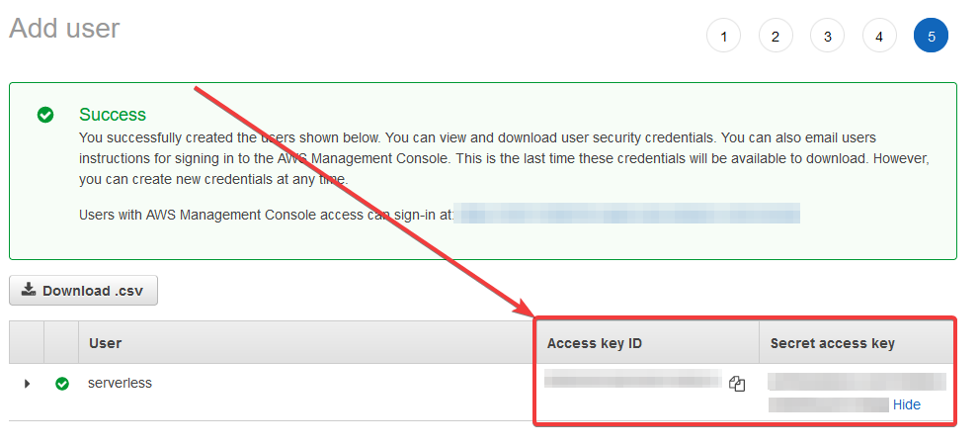Go to step 2 of Add user
Image resolution: width=980 pixels, height=446 pixels.
(x=775, y=37)
